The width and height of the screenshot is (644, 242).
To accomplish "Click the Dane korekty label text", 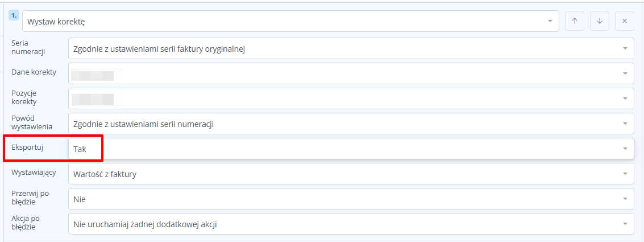I will [x=33, y=72].
